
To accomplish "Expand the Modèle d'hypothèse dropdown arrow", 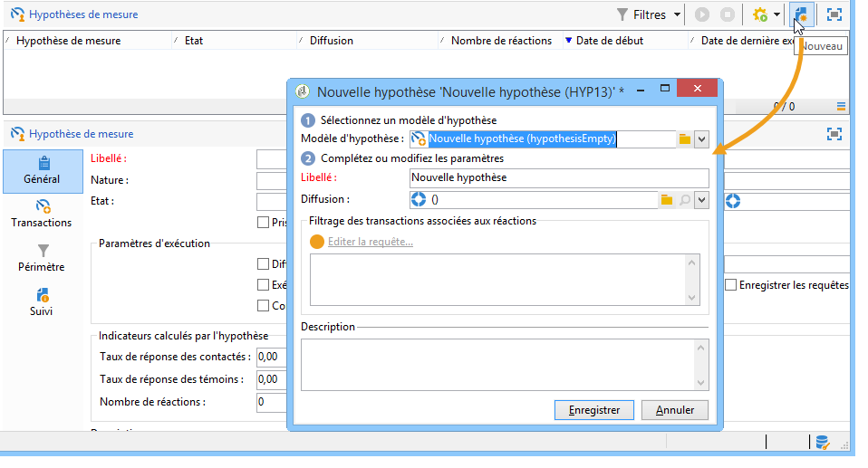I will pyautogui.click(x=701, y=138).
